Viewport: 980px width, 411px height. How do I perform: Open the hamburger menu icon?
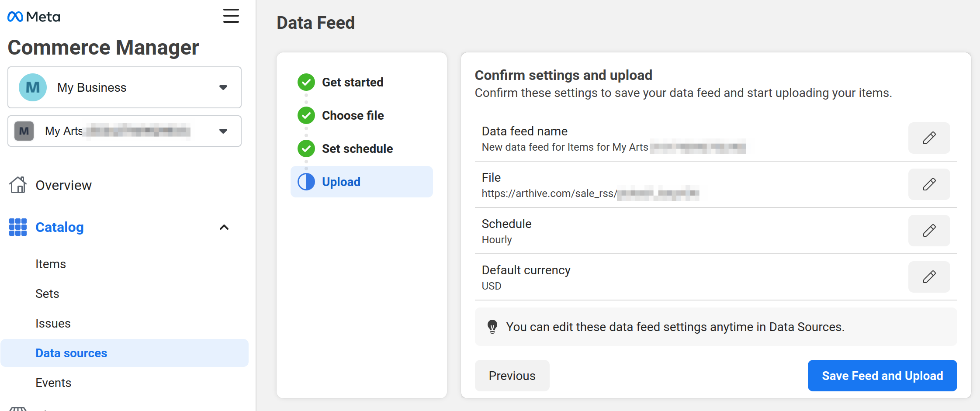pos(231,16)
